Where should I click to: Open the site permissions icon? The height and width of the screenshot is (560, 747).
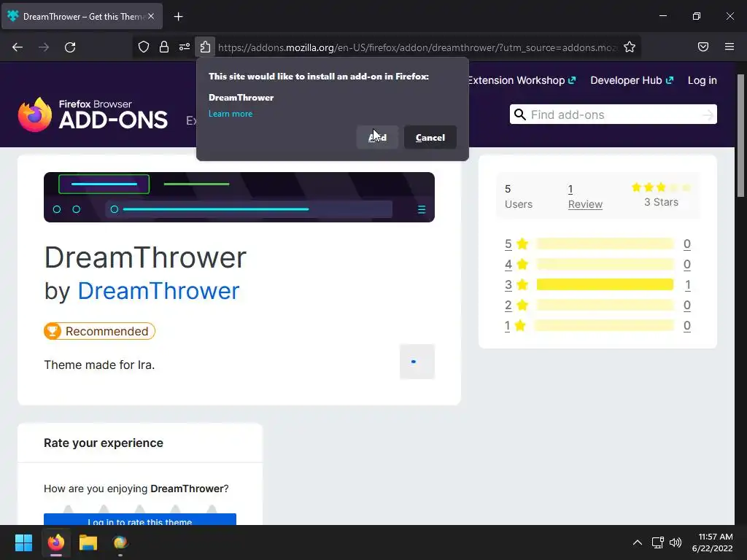pyautogui.click(x=185, y=47)
